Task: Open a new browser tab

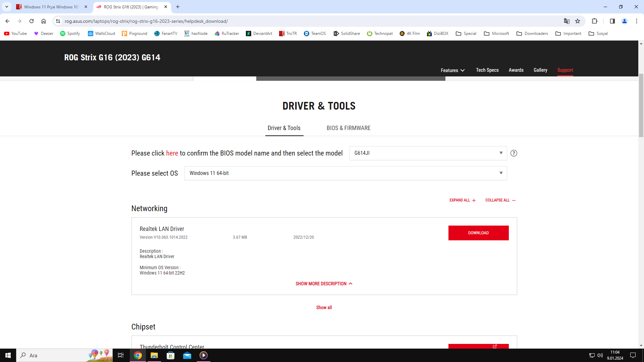Action: [178, 7]
